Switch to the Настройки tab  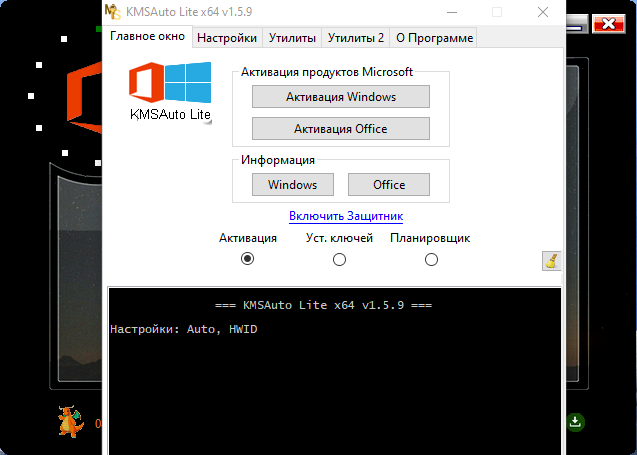pos(227,38)
